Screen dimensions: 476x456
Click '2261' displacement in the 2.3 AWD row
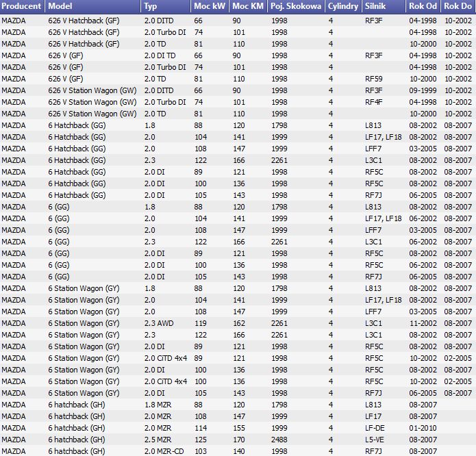(279, 323)
